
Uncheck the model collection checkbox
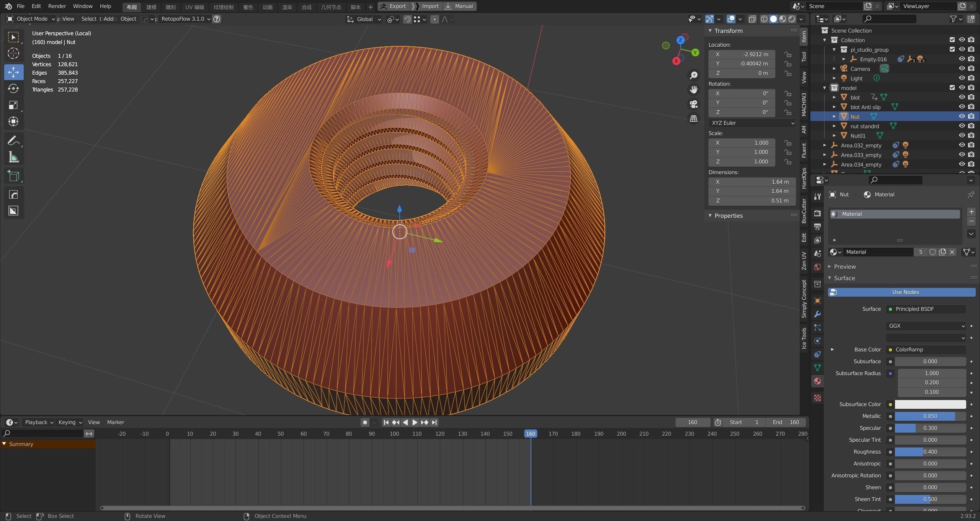coord(952,88)
